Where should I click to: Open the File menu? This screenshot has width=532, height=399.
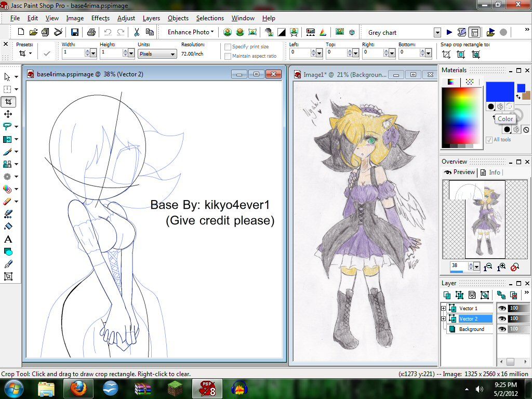point(15,18)
